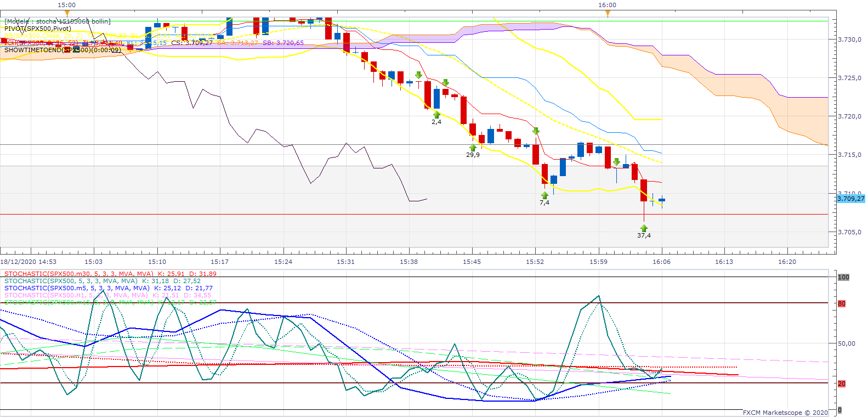Click the stochastic 100 level label

[843, 277]
